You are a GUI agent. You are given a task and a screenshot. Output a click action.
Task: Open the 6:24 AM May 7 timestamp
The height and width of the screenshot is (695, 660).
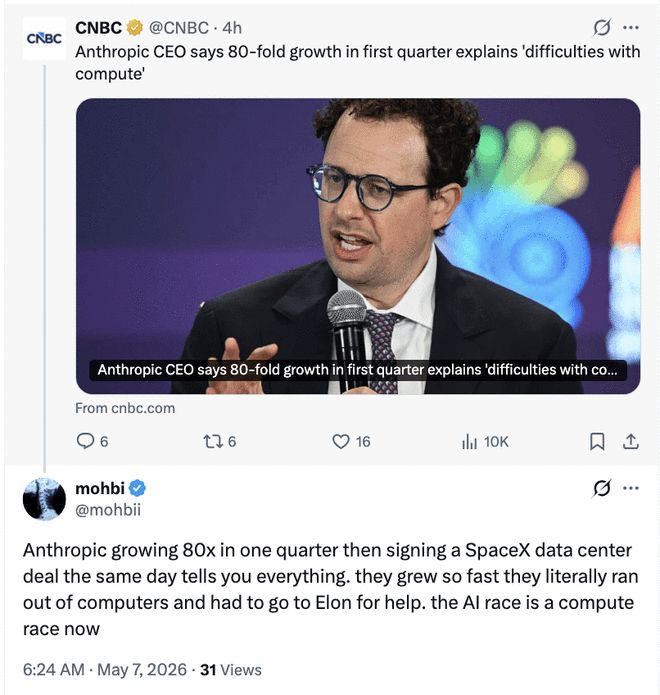(x=105, y=669)
